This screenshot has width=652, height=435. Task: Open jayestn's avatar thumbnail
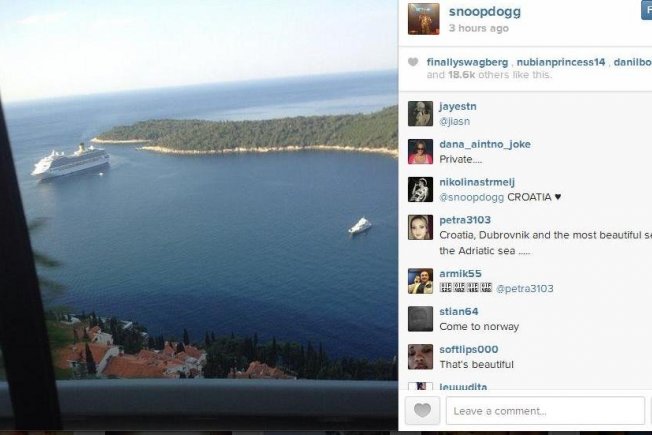(420, 114)
